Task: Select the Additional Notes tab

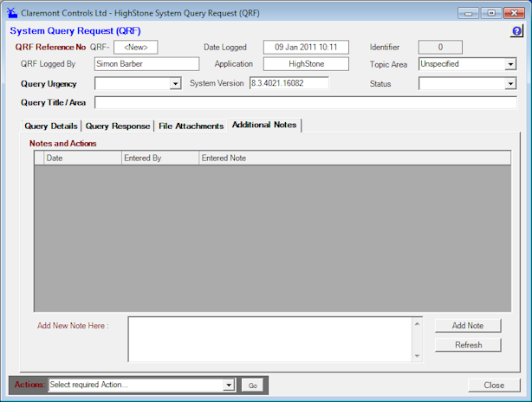Action: click(264, 125)
